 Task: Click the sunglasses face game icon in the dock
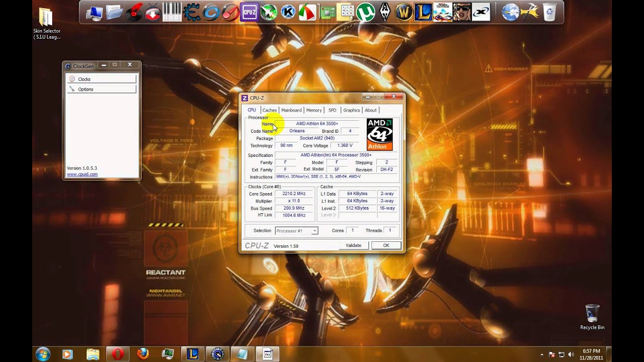coord(461,13)
